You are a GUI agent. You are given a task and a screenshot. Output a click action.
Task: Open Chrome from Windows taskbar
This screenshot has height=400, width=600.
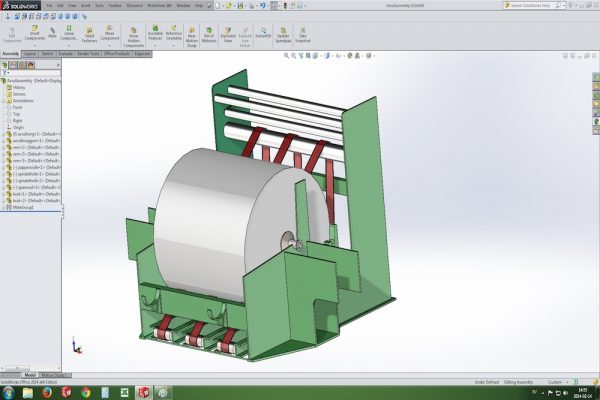(84, 392)
